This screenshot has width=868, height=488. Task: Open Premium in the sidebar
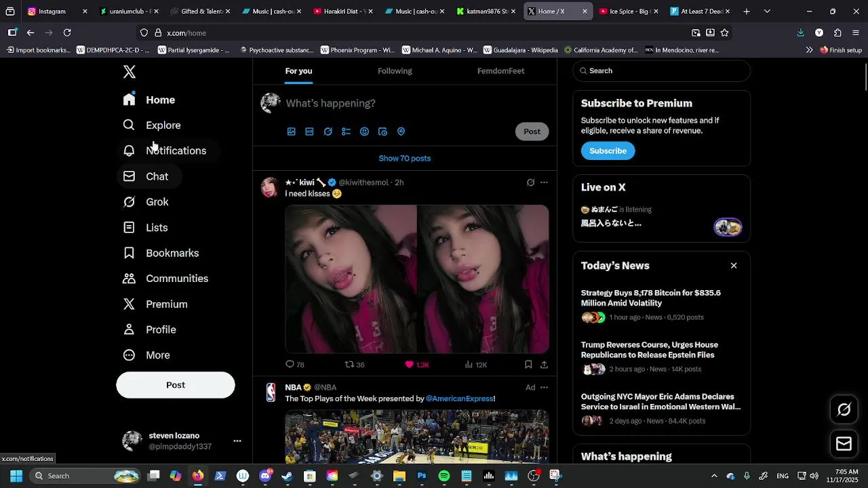(155, 304)
